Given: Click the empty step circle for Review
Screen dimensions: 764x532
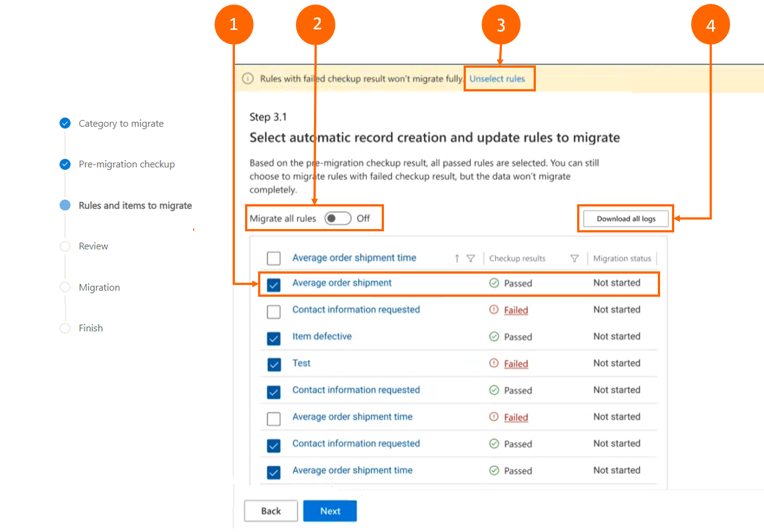Looking at the screenshot, I should click(65, 246).
